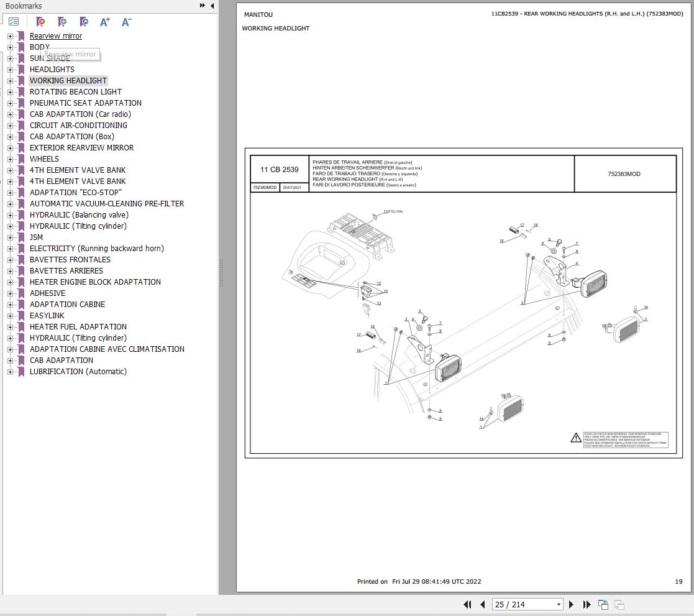Click the add new bookmark icon
The height and width of the screenshot is (616, 694).
(x=62, y=21)
